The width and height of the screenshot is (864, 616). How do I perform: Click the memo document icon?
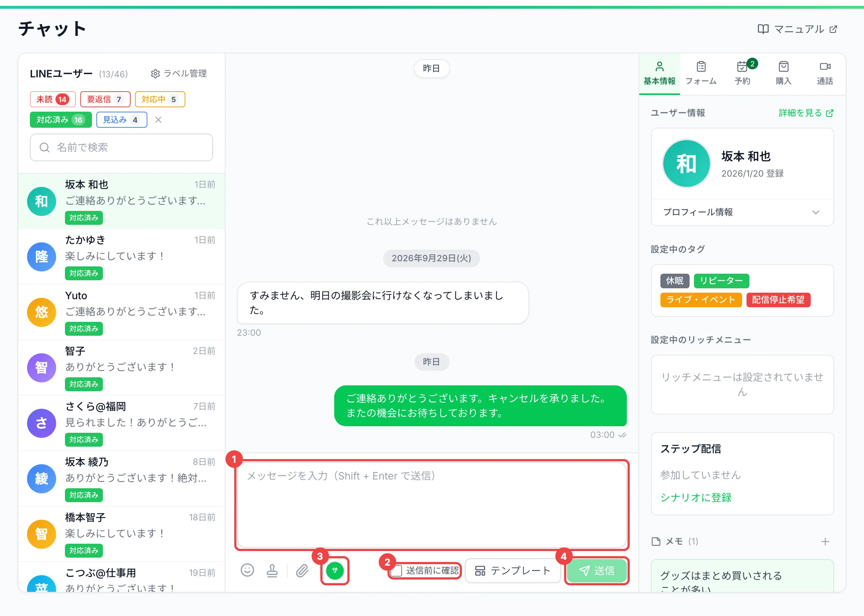point(656,541)
